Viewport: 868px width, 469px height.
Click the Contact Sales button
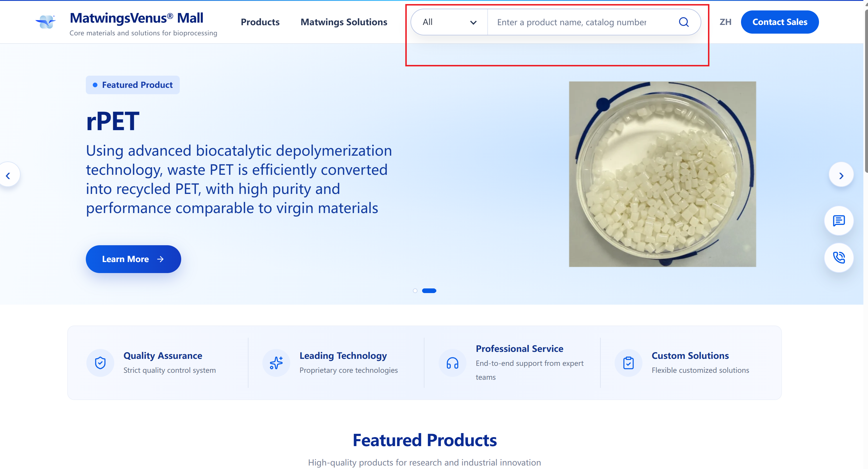click(780, 22)
